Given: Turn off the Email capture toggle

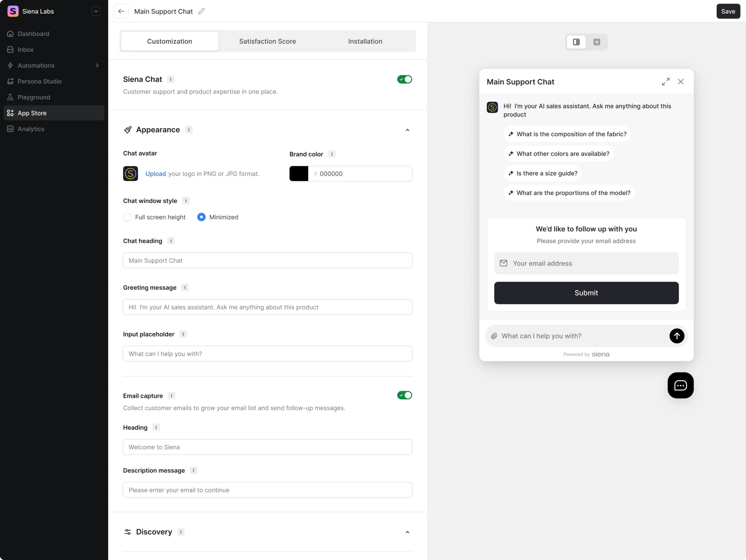Looking at the screenshot, I should point(404,395).
